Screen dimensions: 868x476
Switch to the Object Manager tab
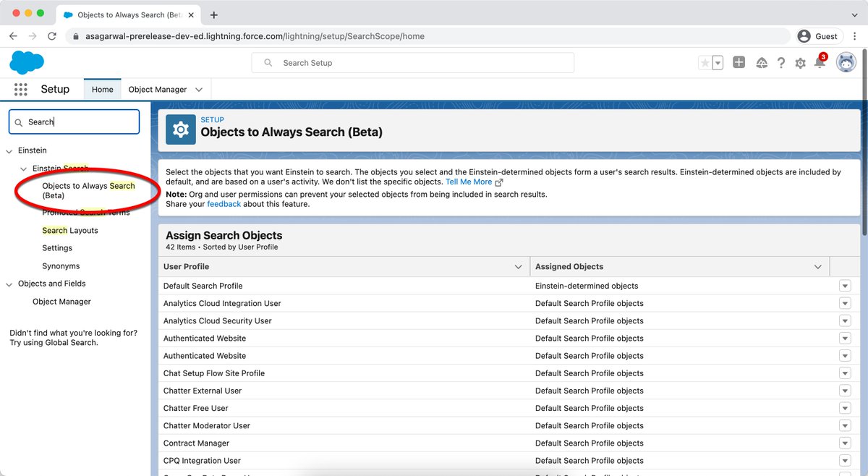(158, 89)
